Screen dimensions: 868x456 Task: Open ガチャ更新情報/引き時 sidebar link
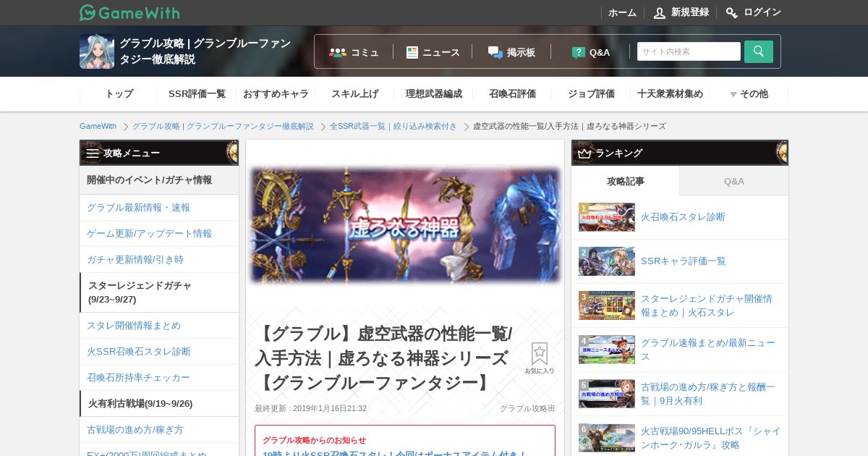click(x=159, y=260)
